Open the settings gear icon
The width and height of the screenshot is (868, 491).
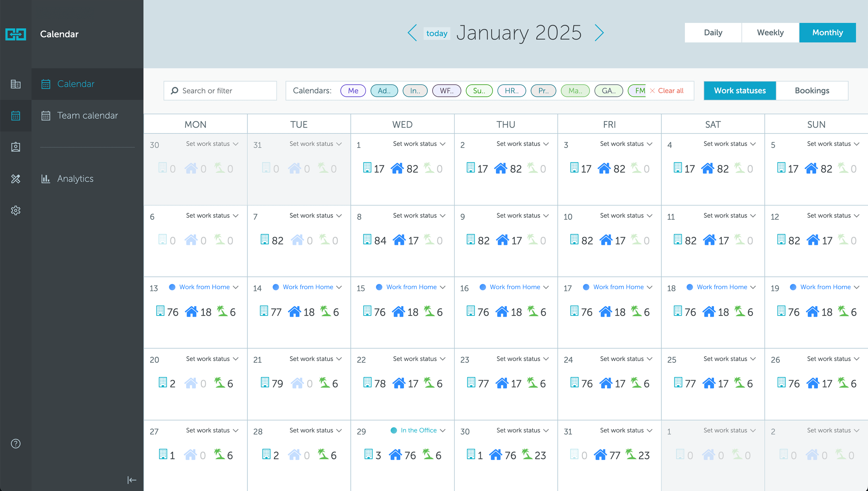pos(15,210)
